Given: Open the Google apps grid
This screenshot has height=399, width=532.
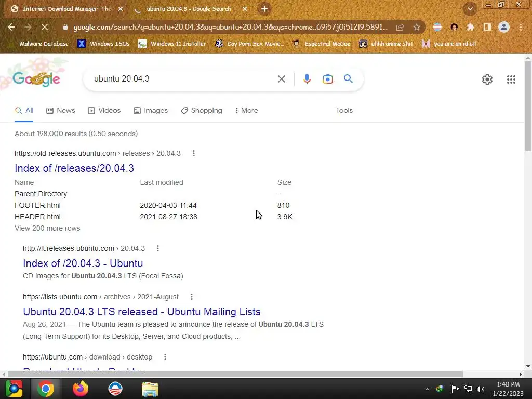Looking at the screenshot, I should pos(511,79).
